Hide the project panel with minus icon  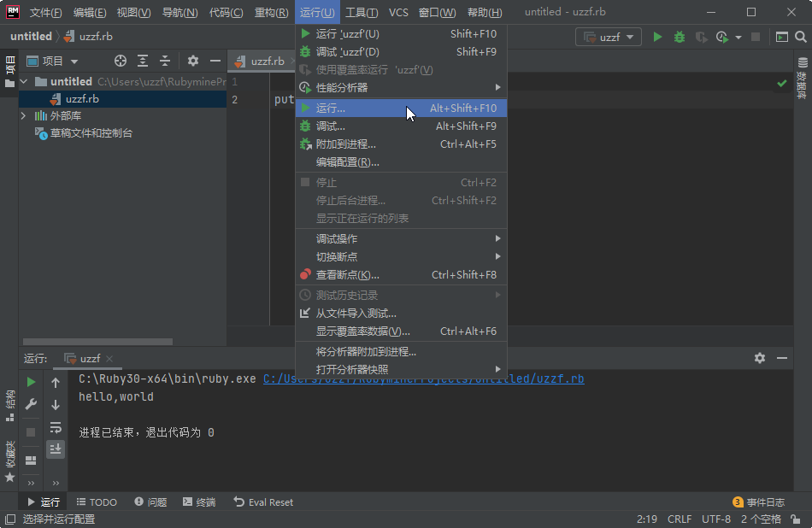(215, 61)
